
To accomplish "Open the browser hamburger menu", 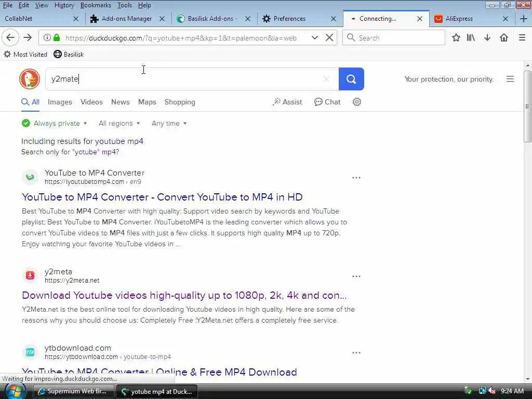I will pyautogui.click(x=522, y=37).
